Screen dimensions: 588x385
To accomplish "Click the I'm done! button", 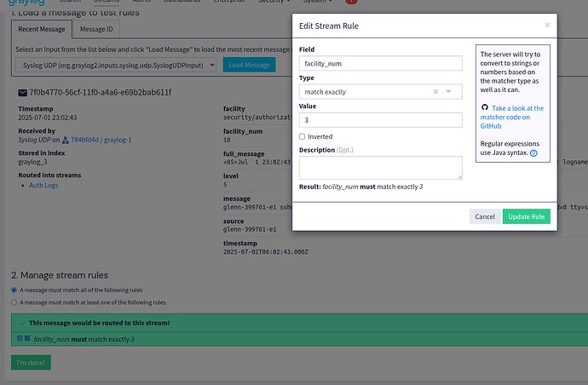I will [x=31, y=363].
